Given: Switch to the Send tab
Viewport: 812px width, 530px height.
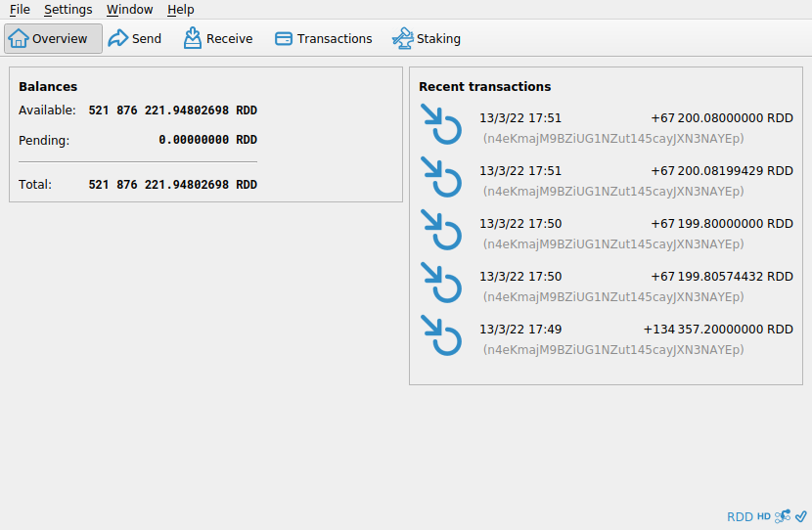Looking at the screenshot, I should pos(135,38).
